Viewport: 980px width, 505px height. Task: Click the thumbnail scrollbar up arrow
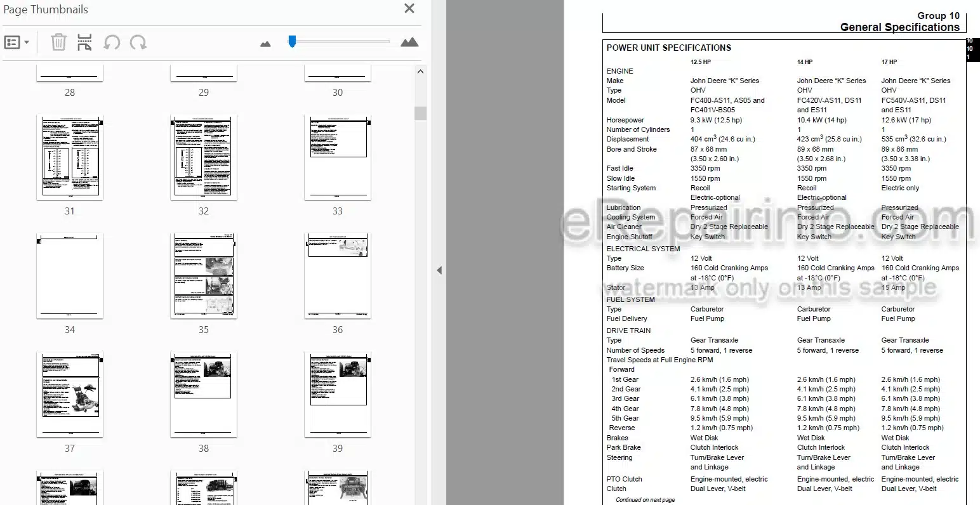420,72
